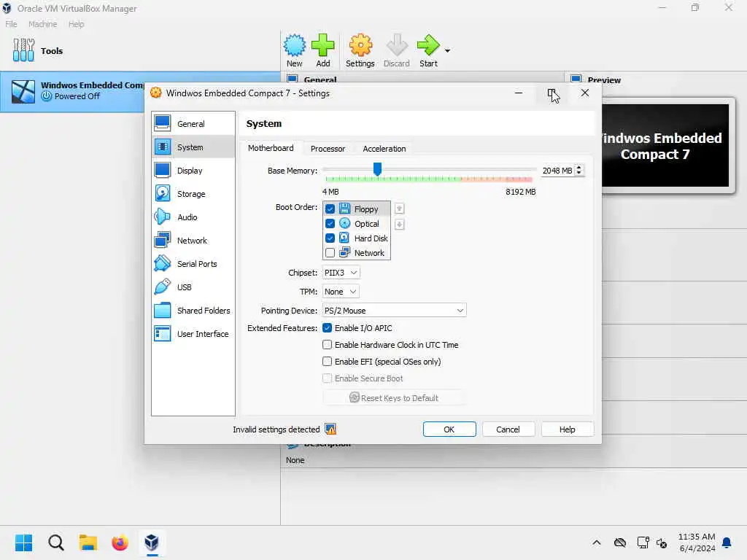Click network status tray icon
The height and width of the screenshot is (560, 747).
(643, 542)
